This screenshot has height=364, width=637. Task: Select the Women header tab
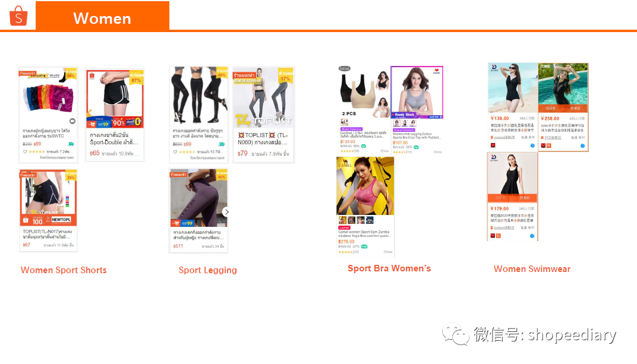(102, 16)
